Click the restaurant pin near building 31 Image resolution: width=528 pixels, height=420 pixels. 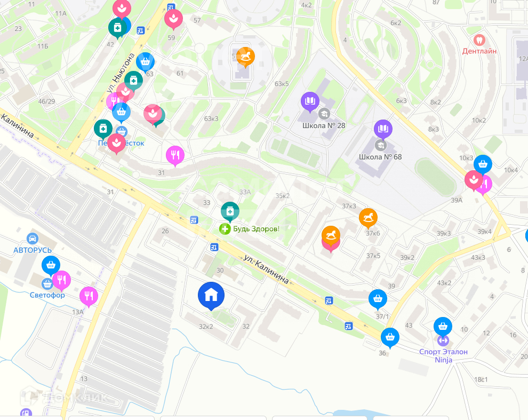[175, 156]
